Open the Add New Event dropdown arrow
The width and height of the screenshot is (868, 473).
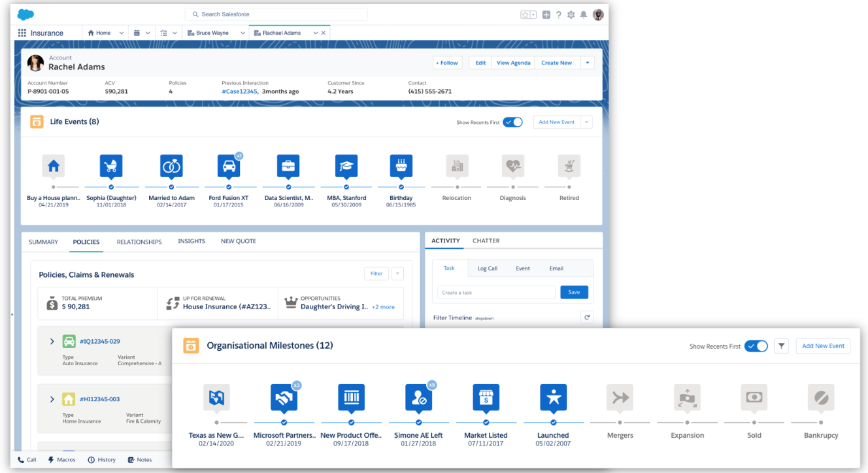pos(588,122)
